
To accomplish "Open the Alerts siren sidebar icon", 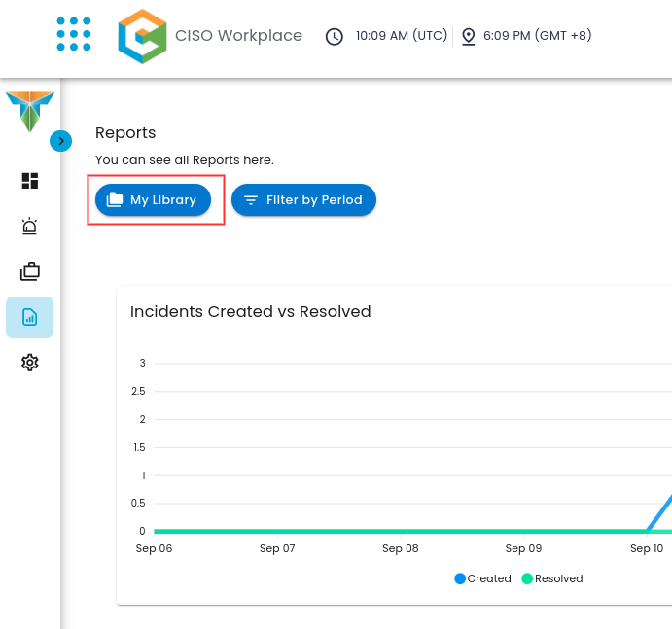I will [29, 227].
